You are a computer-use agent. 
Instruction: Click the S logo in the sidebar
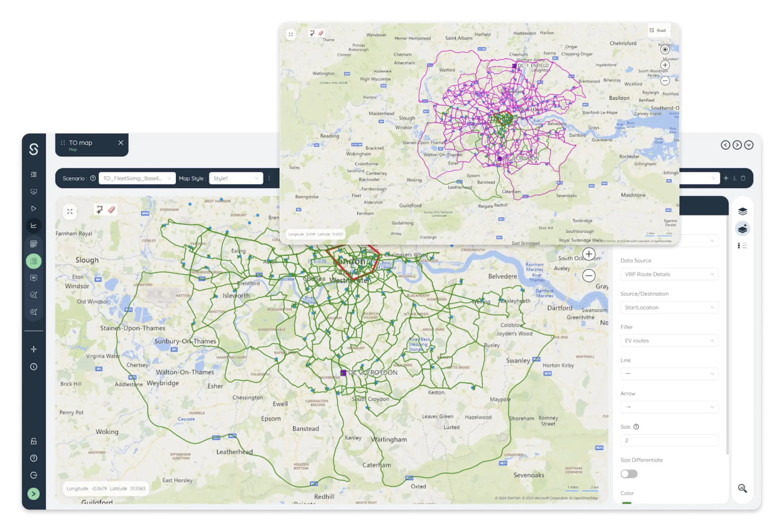(34, 149)
